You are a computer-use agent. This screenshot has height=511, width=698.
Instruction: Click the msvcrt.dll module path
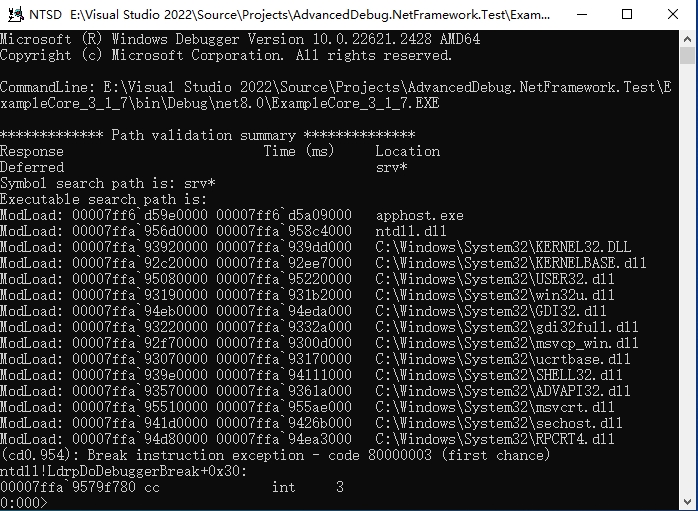tap(495, 407)
